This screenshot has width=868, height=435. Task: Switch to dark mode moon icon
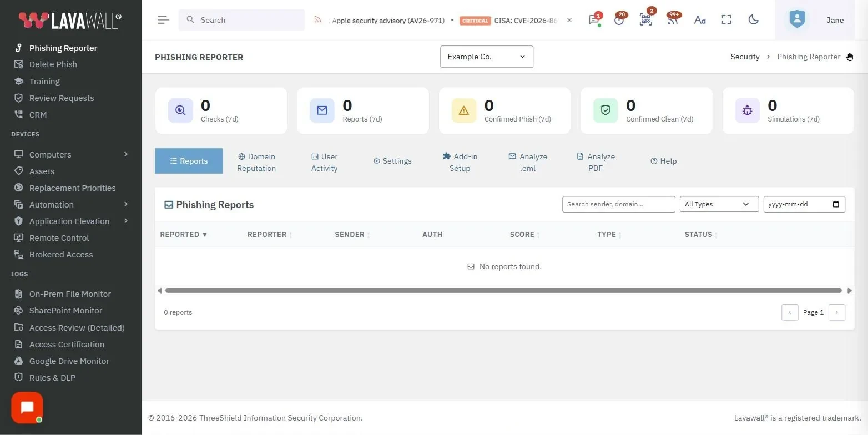[x=753, y=20]
